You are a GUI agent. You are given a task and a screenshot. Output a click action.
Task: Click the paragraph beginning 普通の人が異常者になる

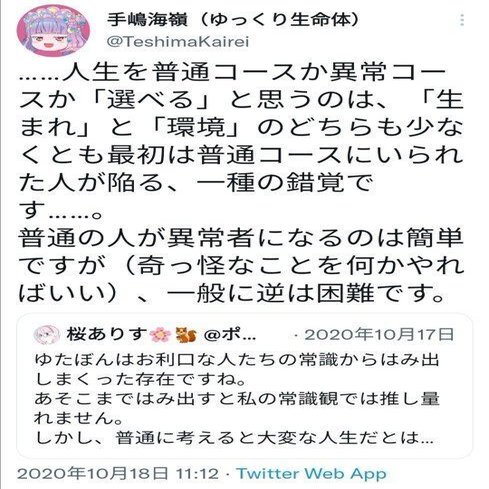[x=241, y=265]
